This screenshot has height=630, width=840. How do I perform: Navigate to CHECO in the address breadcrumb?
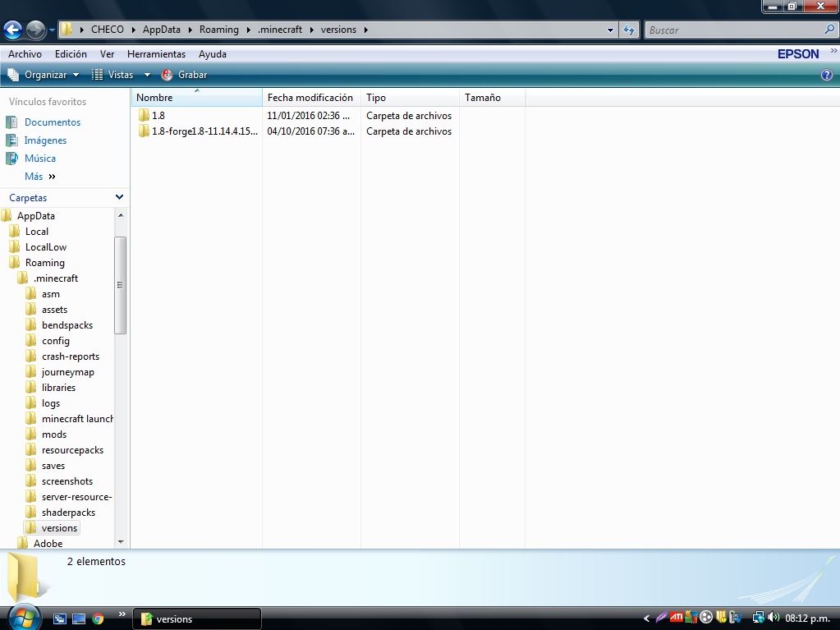[107, 30]
